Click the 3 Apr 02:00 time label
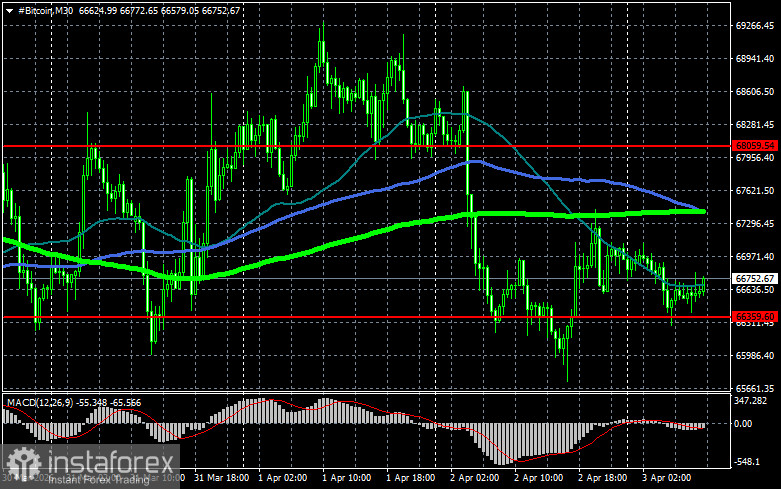 point(666,478)
